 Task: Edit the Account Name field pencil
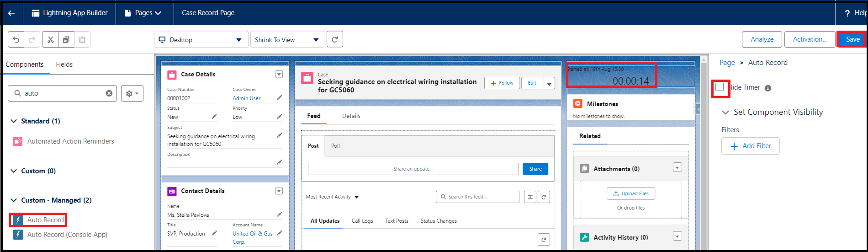[x=280, y=233]
